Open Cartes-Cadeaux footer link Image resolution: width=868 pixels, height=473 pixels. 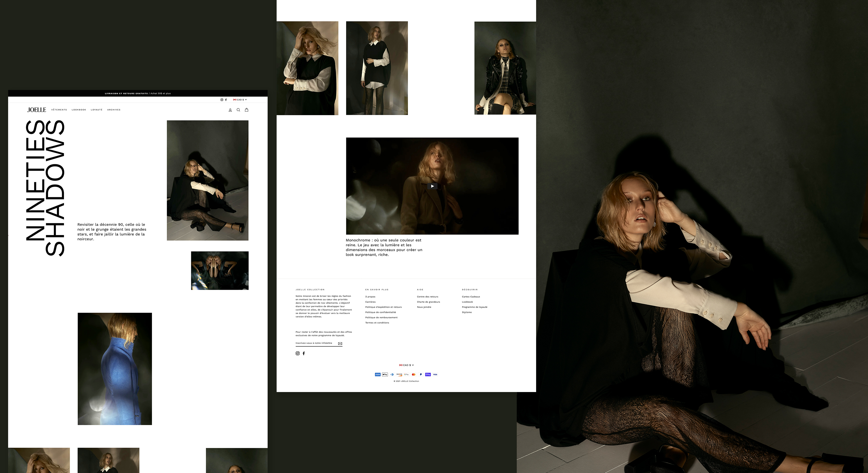pyautogui.click(x=471, y=297)
